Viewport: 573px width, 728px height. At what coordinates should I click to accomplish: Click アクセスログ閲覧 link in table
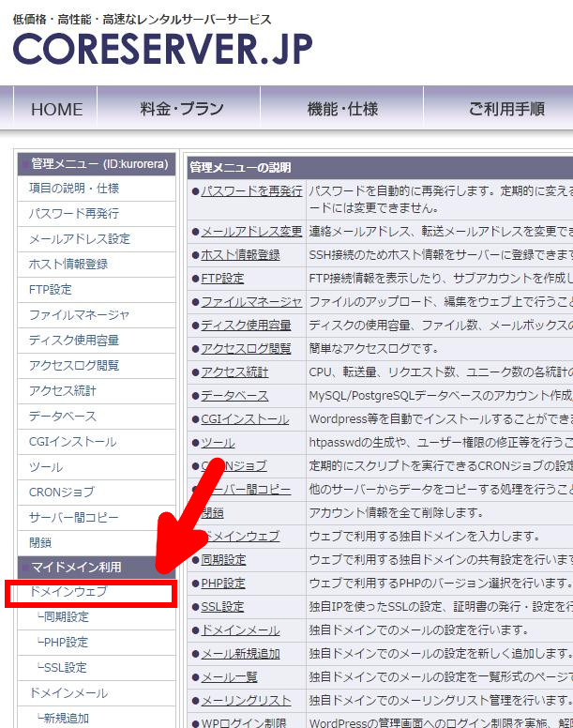click(246, 349)
